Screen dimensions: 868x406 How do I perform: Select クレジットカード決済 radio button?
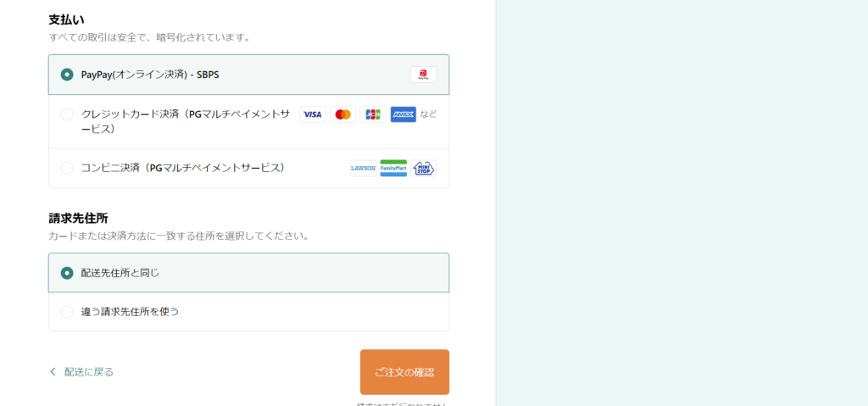(67, 114)
